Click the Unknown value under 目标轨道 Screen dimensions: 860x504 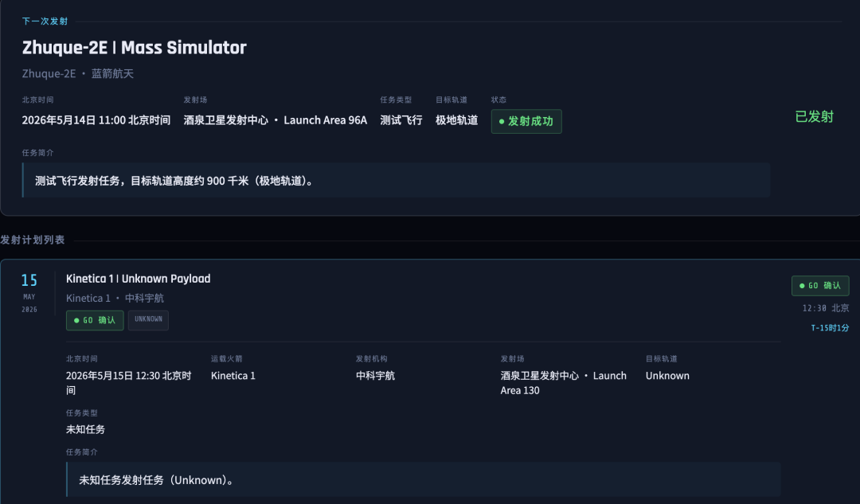click(x=667, y=376)
